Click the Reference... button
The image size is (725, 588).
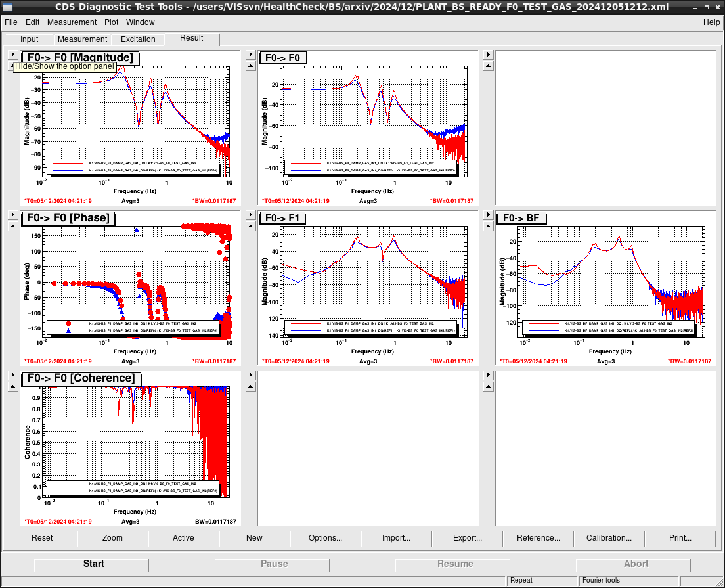(538, 538)
